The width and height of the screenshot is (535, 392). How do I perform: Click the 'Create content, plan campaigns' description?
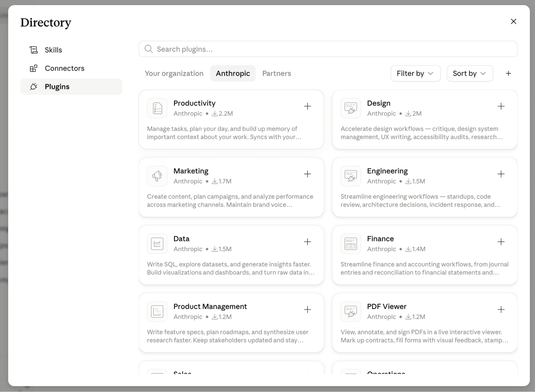point(230,201)
